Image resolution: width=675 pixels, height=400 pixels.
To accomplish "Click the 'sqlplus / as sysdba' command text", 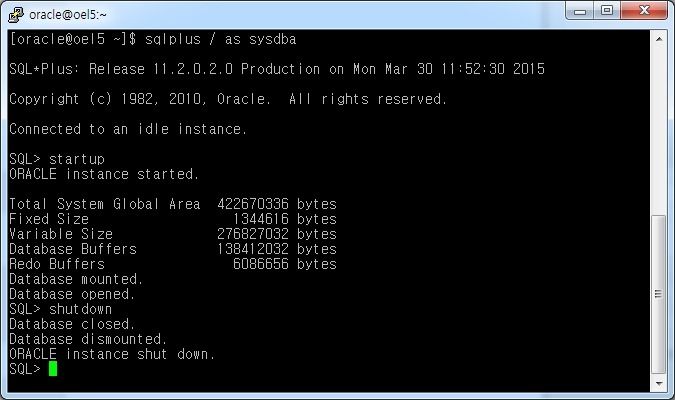I will (x=220, y=39).
